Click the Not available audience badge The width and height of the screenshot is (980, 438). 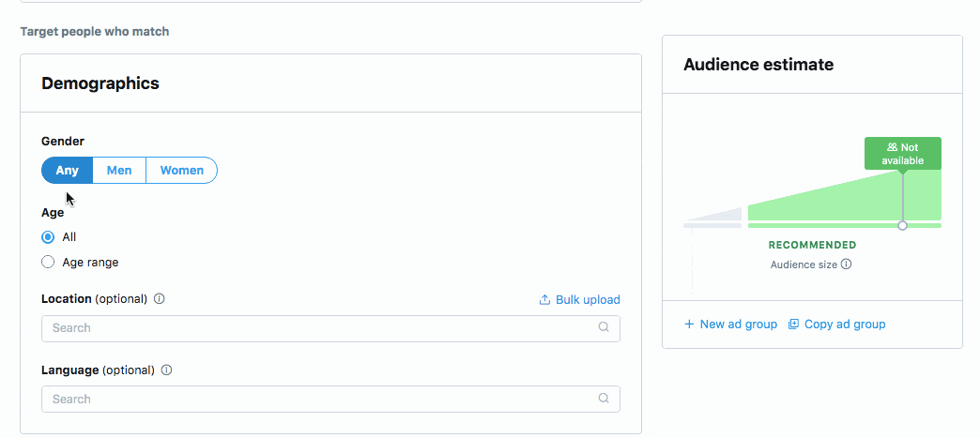pyautogui.click(x=902, y=153)
